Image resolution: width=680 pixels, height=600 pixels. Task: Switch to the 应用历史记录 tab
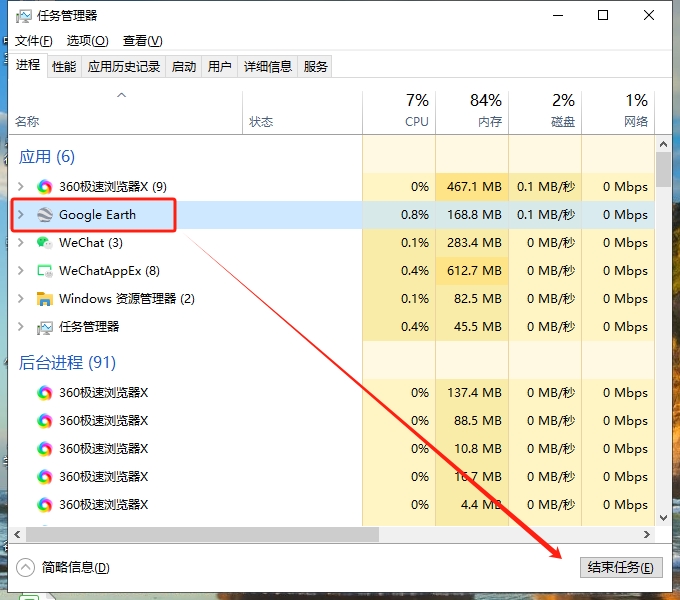pyautogui.click(x=124, y=66)
